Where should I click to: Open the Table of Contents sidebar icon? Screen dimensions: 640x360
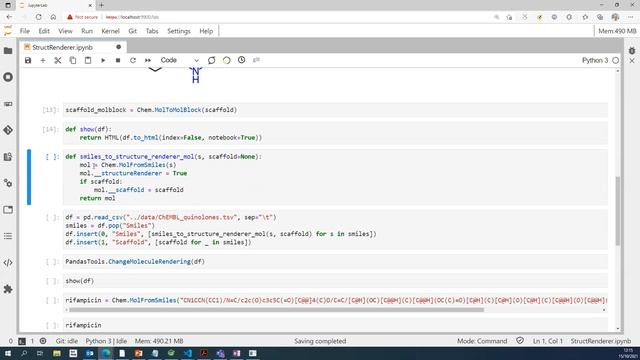(8, 236)
